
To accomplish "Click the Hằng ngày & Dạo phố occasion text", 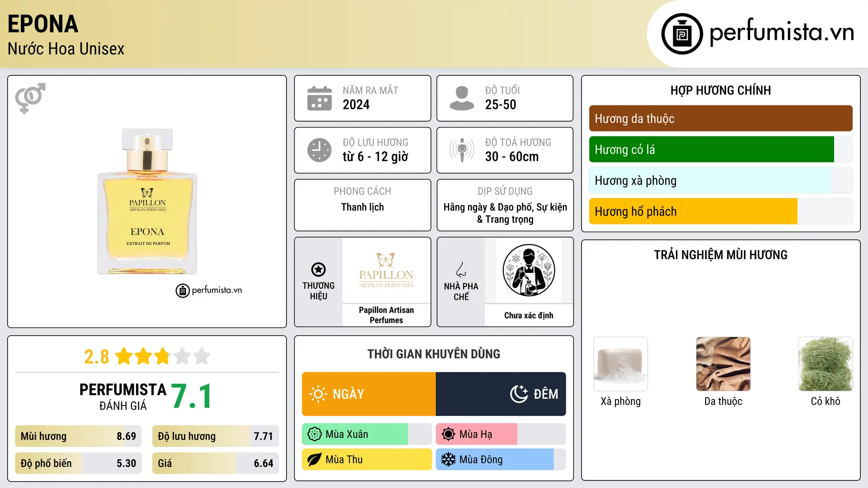I will tap(505, 213).
